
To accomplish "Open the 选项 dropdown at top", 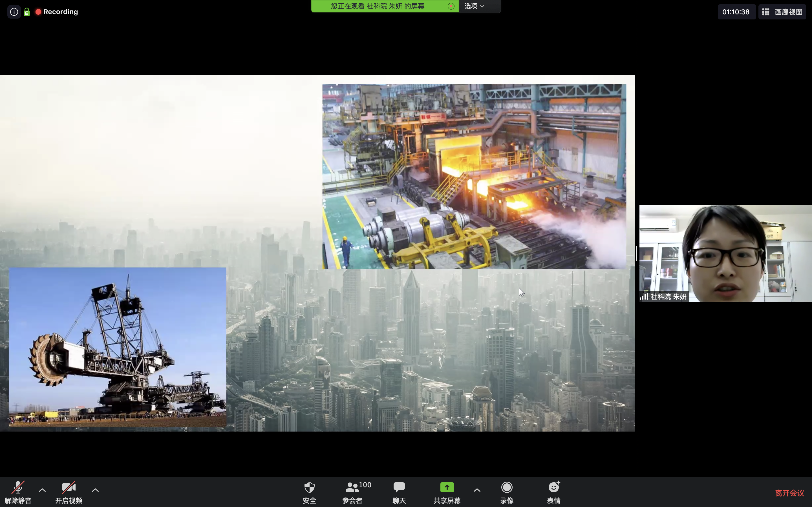I will point(475,6).
